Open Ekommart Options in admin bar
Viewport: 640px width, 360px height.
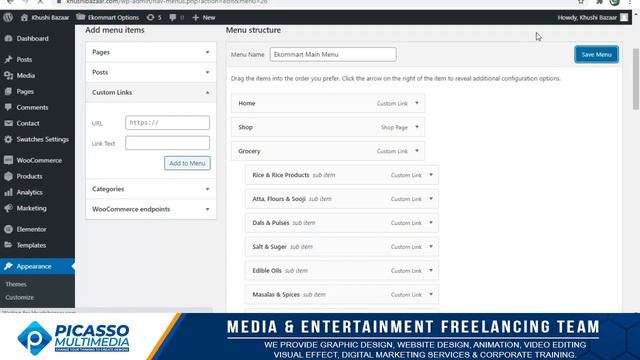pyautogui.click(x=108, y=18)
